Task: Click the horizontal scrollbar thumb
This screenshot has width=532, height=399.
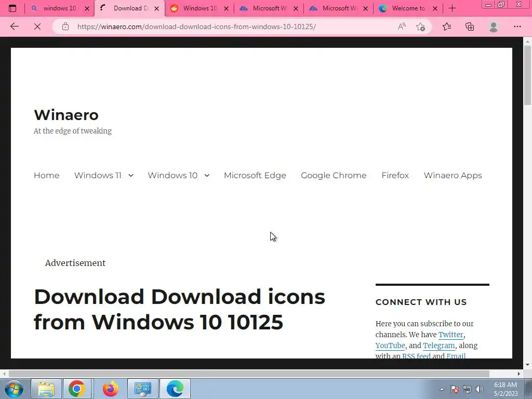Action: click(x=249, y=374)
